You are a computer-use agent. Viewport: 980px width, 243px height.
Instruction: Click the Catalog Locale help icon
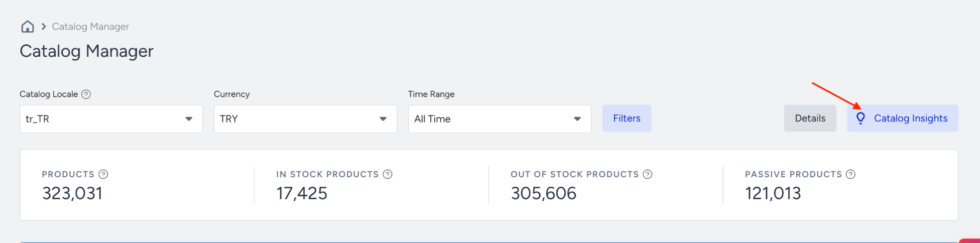pyautogui.click(x=86, y=94)
